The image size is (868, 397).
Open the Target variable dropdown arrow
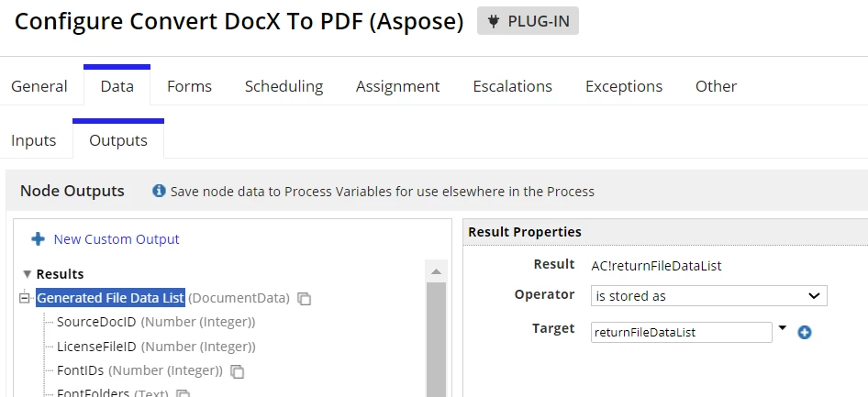(782, 328)
